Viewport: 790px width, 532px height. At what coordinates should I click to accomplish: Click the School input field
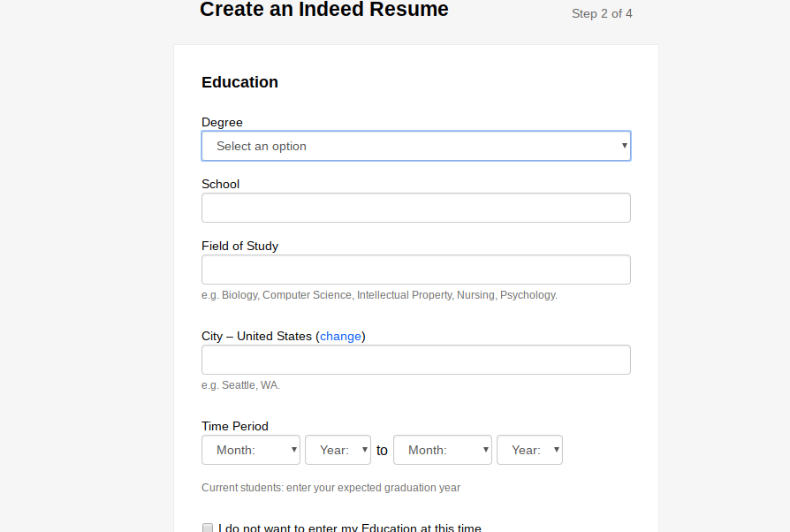pos(416,208)
